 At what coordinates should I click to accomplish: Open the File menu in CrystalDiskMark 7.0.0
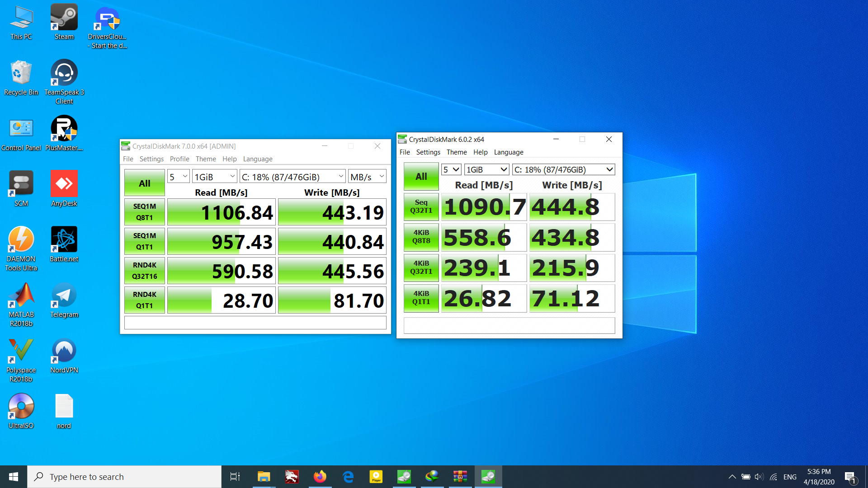pos(128,159)
